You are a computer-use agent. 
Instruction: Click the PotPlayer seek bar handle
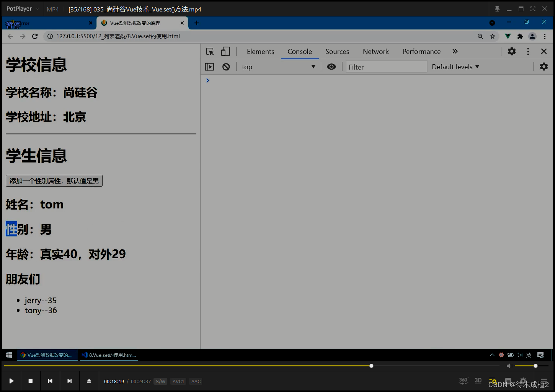click(371, 366)
